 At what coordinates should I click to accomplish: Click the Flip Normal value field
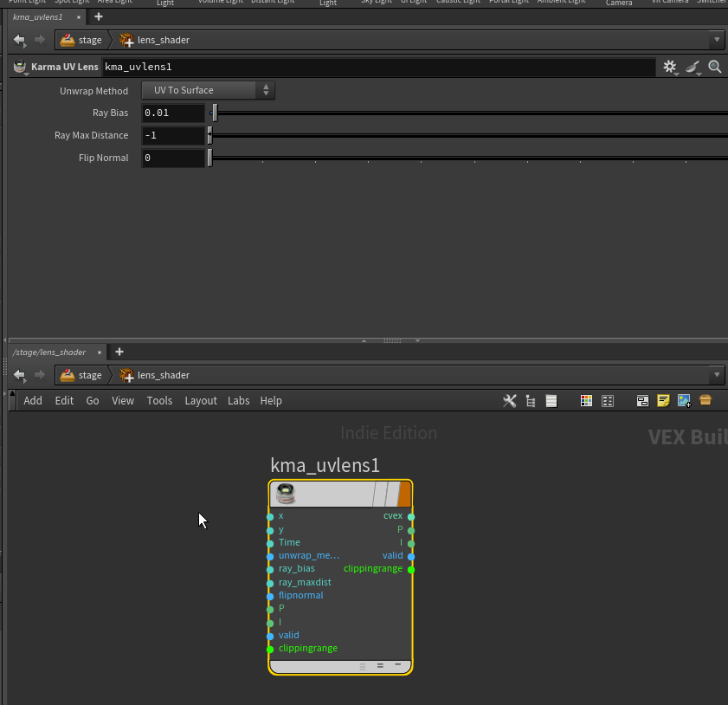coord(173,158)
